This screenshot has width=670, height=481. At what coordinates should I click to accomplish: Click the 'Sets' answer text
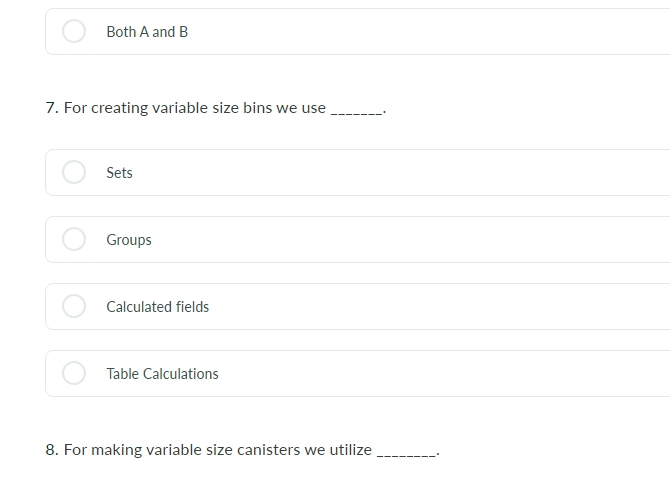(x=119, y=173)
